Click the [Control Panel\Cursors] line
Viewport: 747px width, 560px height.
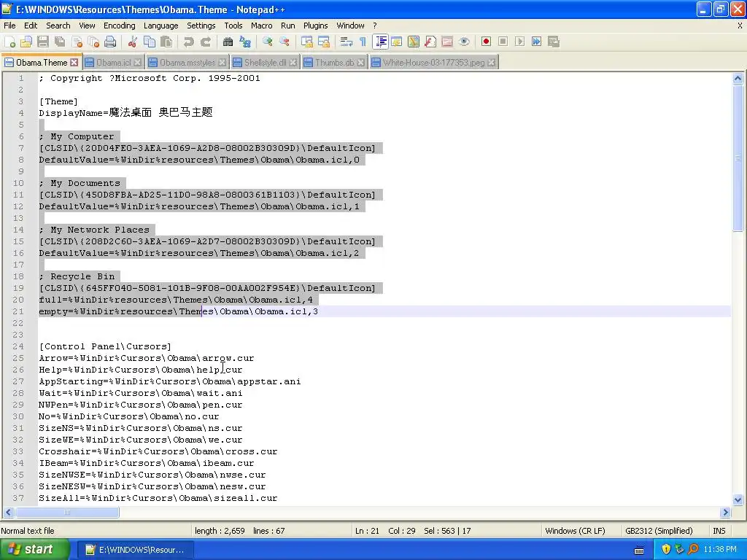(105, 346)
